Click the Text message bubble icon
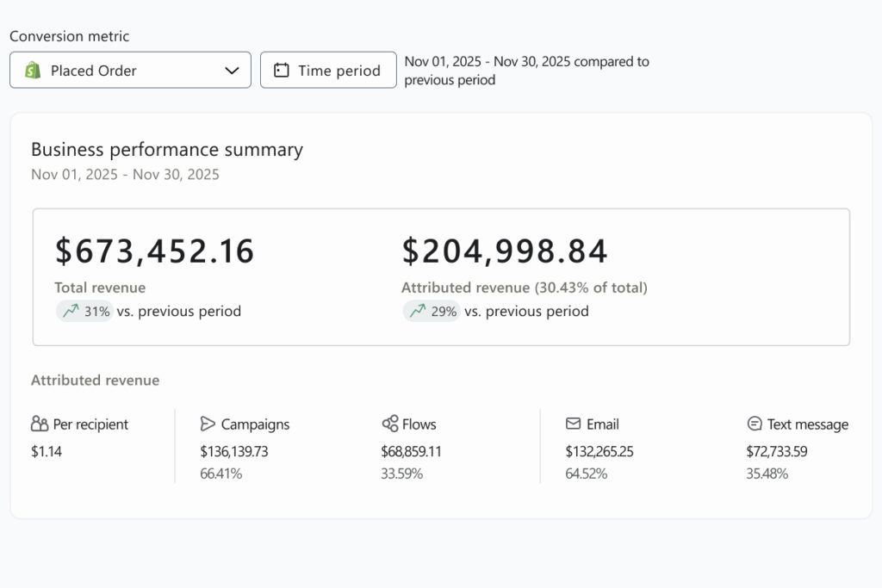 755,424
